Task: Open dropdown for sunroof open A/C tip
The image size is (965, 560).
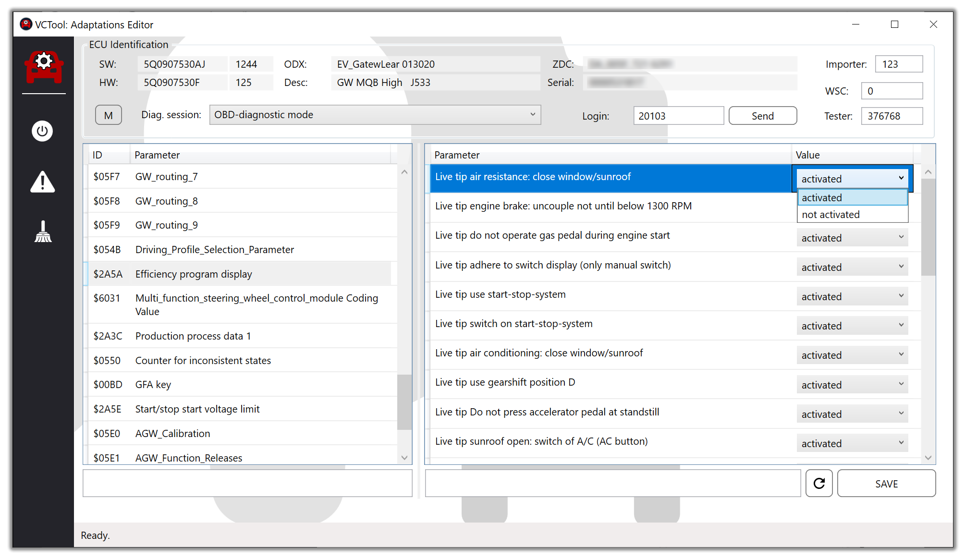Action: [x=852, y=443]
